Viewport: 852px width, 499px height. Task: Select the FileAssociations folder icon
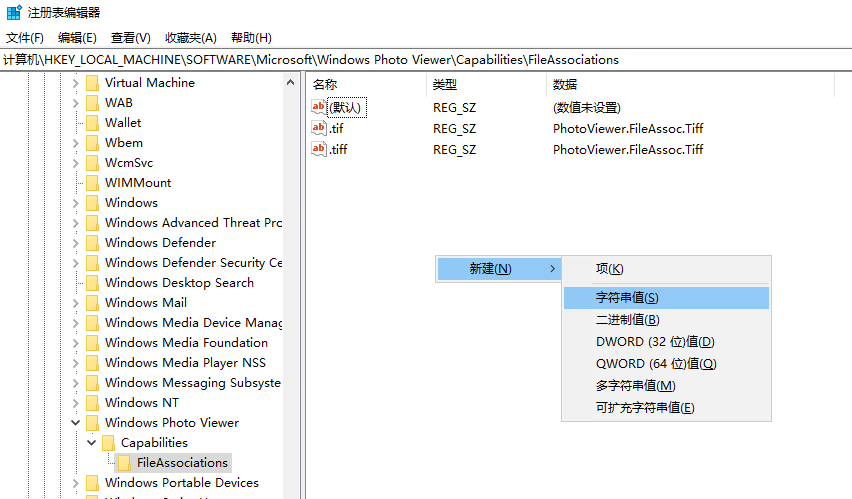coord(124,463)
